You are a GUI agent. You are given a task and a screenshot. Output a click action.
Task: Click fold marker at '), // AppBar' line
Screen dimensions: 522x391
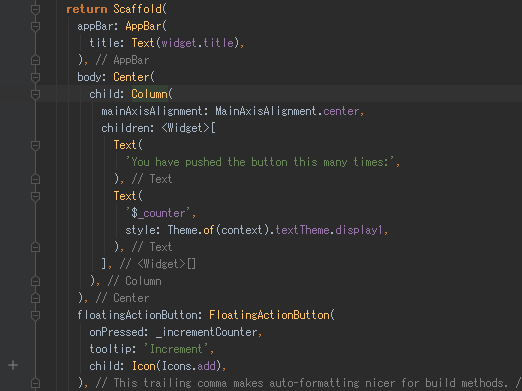coord(35,60)
